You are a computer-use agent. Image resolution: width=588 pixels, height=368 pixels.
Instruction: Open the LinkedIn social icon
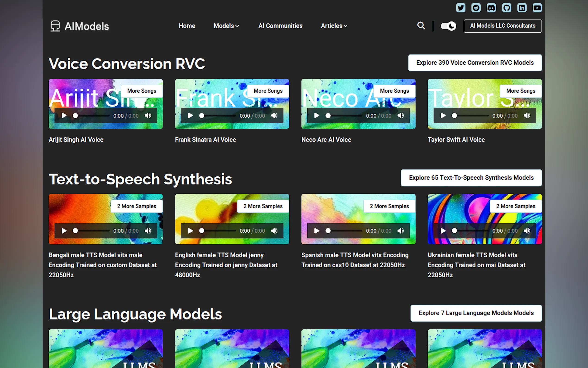(522, 8)
